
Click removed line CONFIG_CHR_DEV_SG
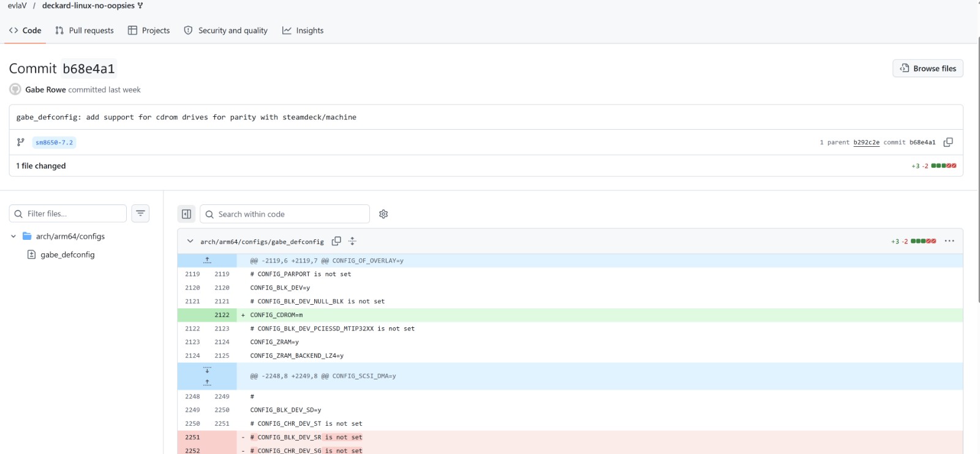pos(306,450)
